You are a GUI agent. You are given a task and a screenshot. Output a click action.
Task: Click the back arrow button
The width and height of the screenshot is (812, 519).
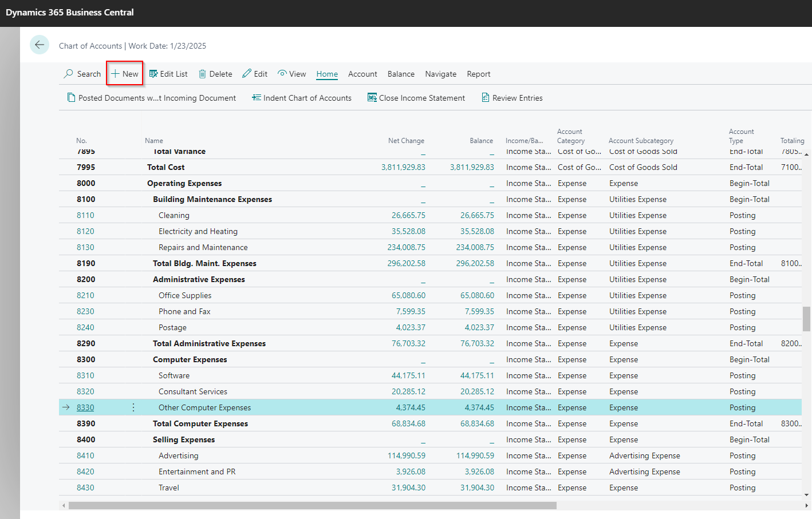(x=40, y=45)
